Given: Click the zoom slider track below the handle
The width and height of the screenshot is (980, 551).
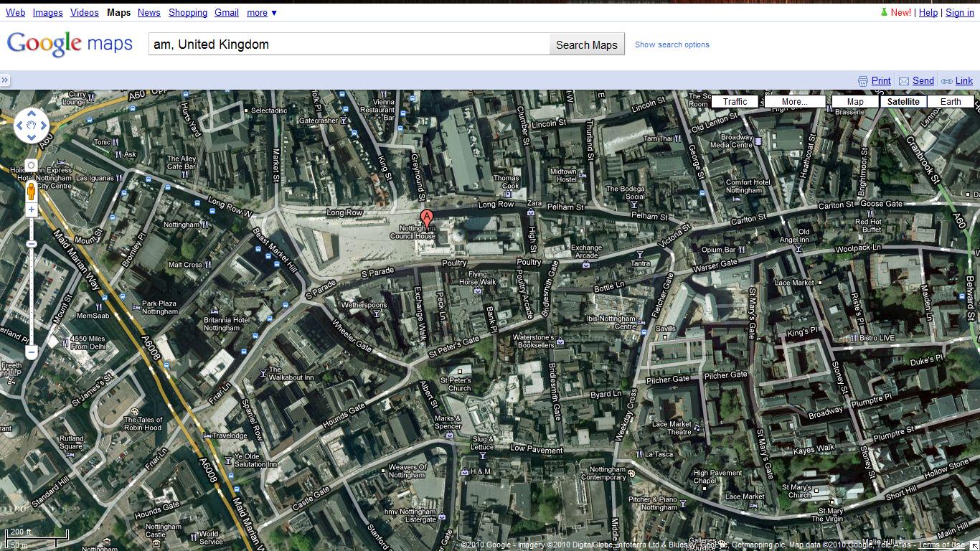Looking at the screenshot, I should coord(32,298).
